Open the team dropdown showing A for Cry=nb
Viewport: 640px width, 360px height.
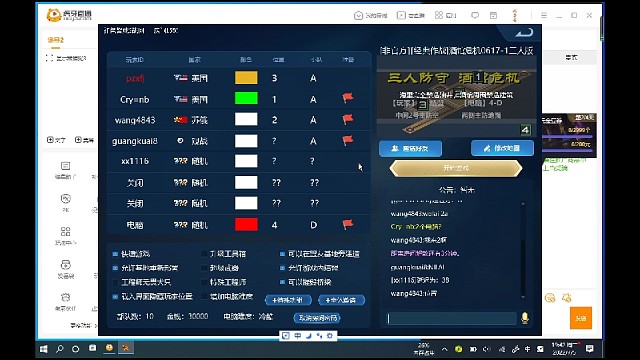coord(313,99)
